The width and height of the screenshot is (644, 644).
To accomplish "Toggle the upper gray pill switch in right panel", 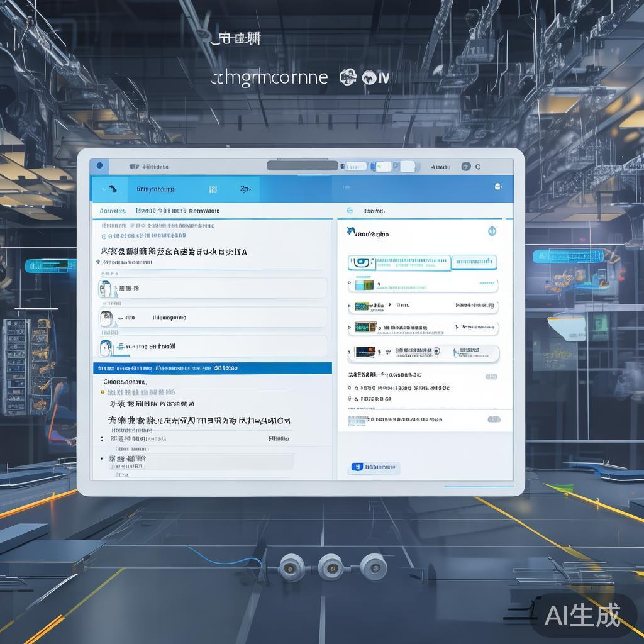I will (491, 376).
